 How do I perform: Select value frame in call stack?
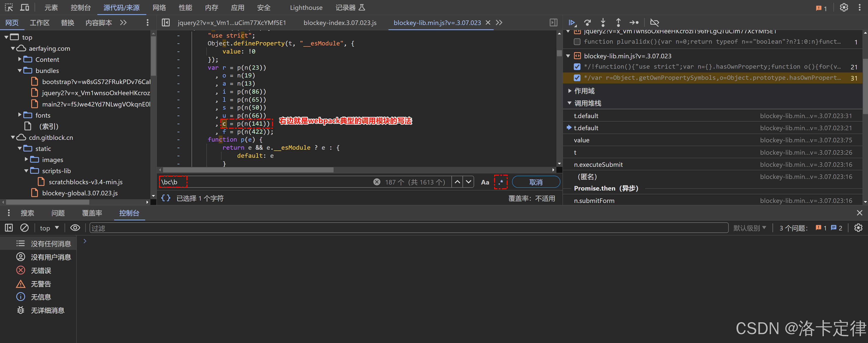click(582, 140)
